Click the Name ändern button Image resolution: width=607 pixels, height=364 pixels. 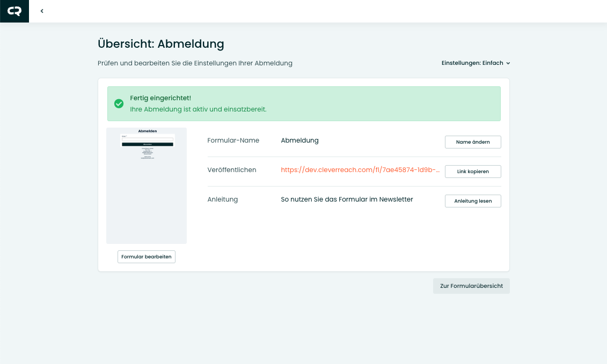tap(472, 142)
